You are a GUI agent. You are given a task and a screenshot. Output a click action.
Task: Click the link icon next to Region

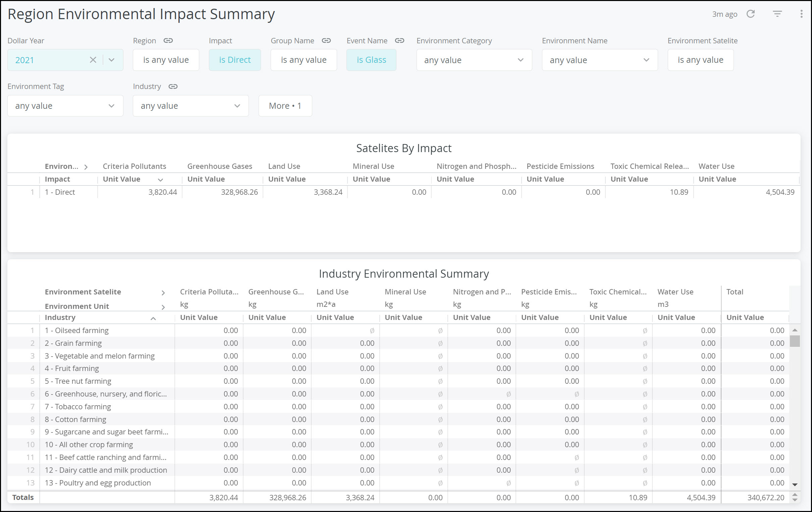[168, 41]
